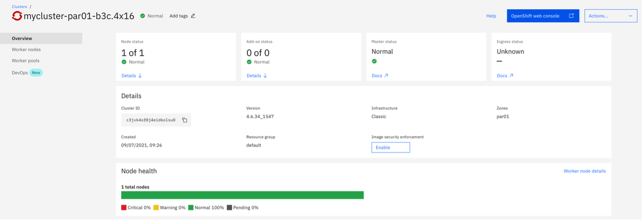Open the Overview section

coord(41,39)
